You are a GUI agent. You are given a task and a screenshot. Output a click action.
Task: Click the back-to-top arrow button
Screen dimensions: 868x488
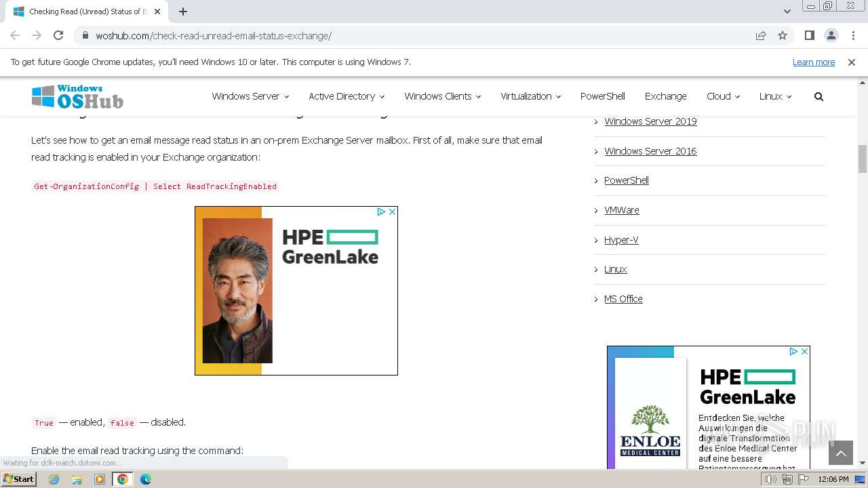(x=841, y=453)
